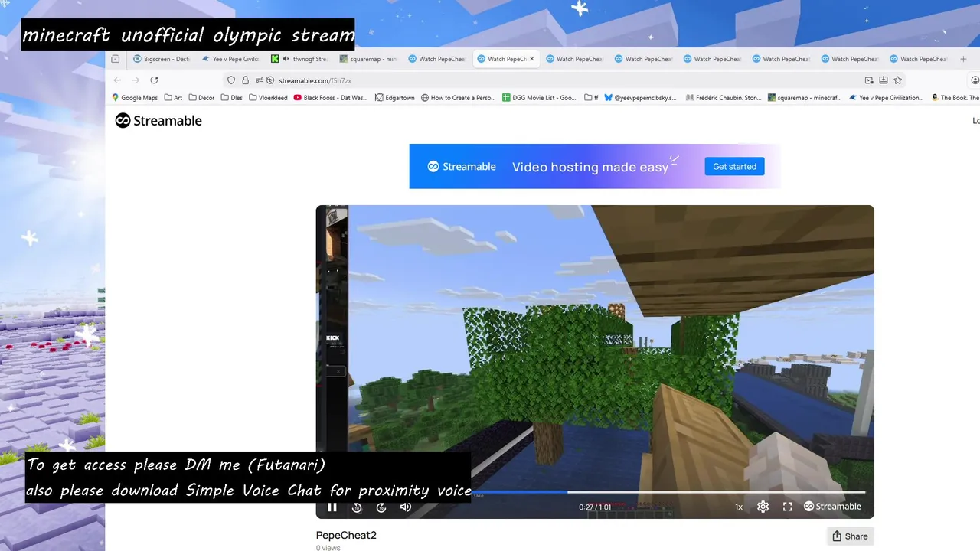Go forward in browser history
Screen dimensions: 980x551
[136, 80]
